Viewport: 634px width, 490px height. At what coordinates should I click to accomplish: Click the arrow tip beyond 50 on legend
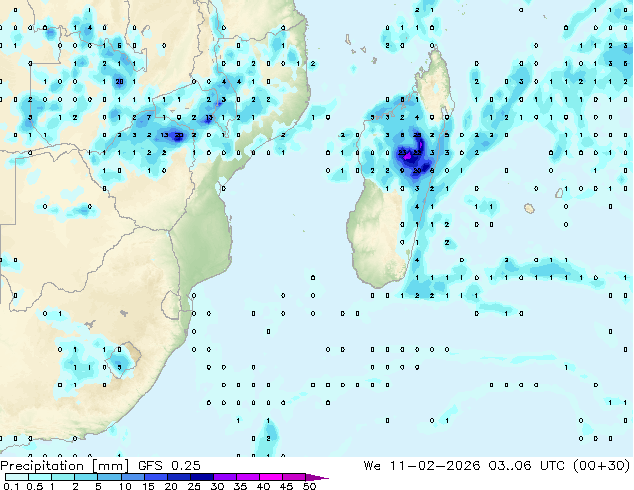tap(317, 478)
